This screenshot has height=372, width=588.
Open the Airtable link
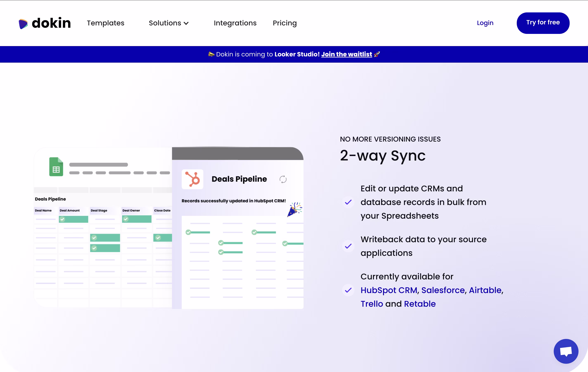485,290
